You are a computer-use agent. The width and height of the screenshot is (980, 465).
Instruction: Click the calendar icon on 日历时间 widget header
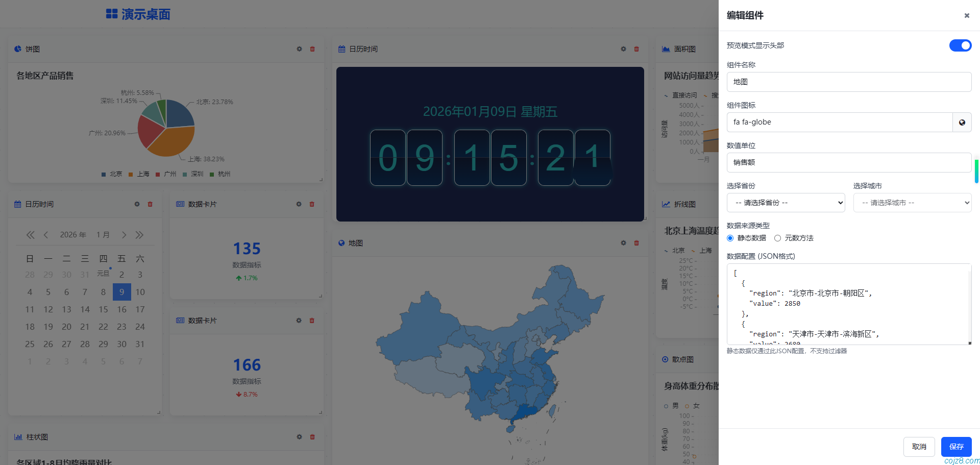click(x=341, y=49)
